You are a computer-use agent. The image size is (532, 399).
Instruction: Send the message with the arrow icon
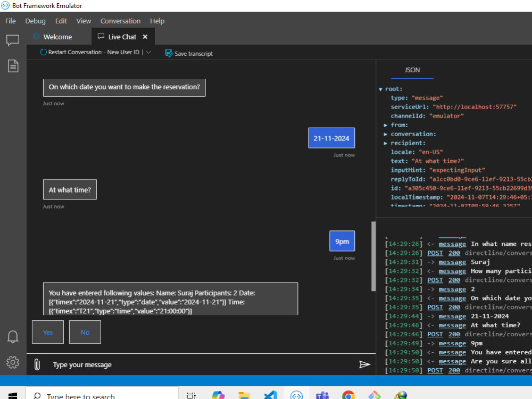click(365, 364)
